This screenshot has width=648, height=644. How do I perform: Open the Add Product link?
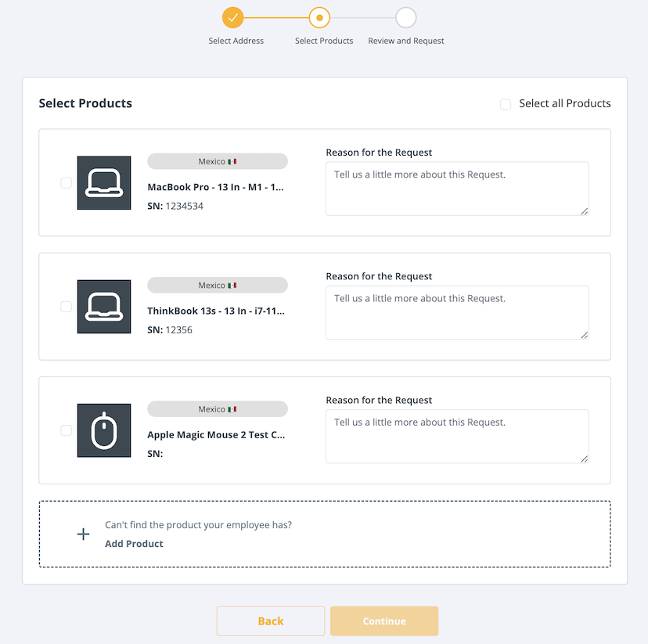(134, 544)
